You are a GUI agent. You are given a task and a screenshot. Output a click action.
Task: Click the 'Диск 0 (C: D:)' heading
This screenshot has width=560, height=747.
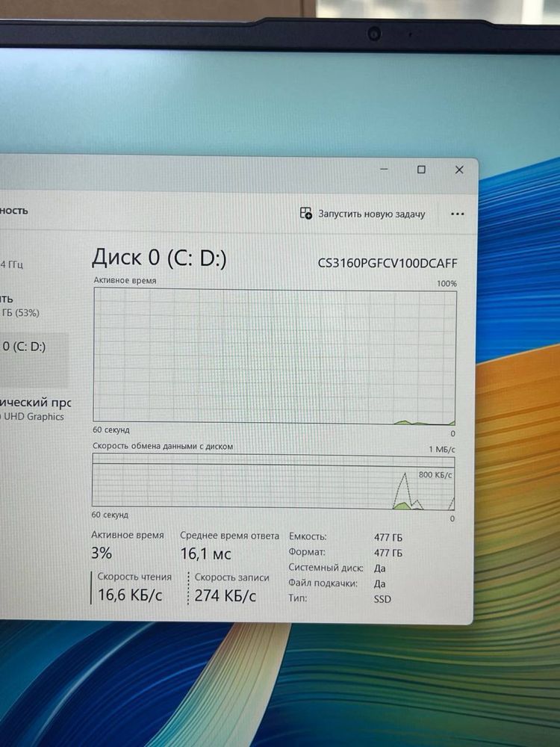[159, 258]
